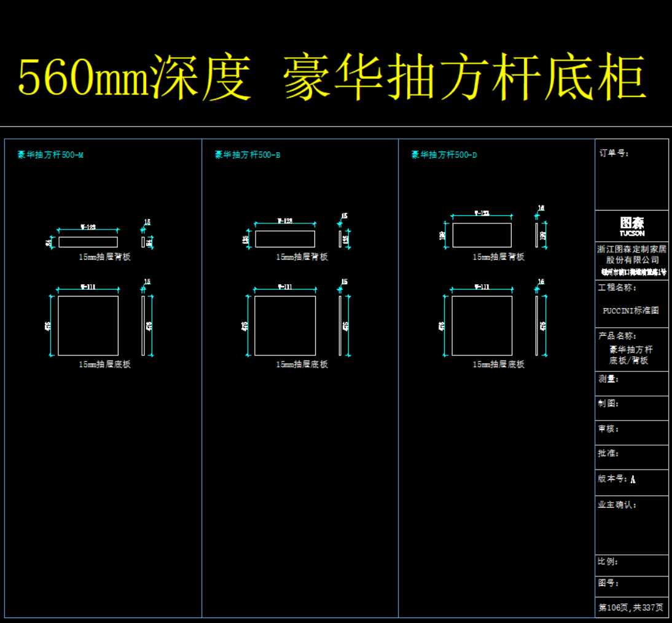Click the 500-M drawer back panel rectangle

coord(88,242)
